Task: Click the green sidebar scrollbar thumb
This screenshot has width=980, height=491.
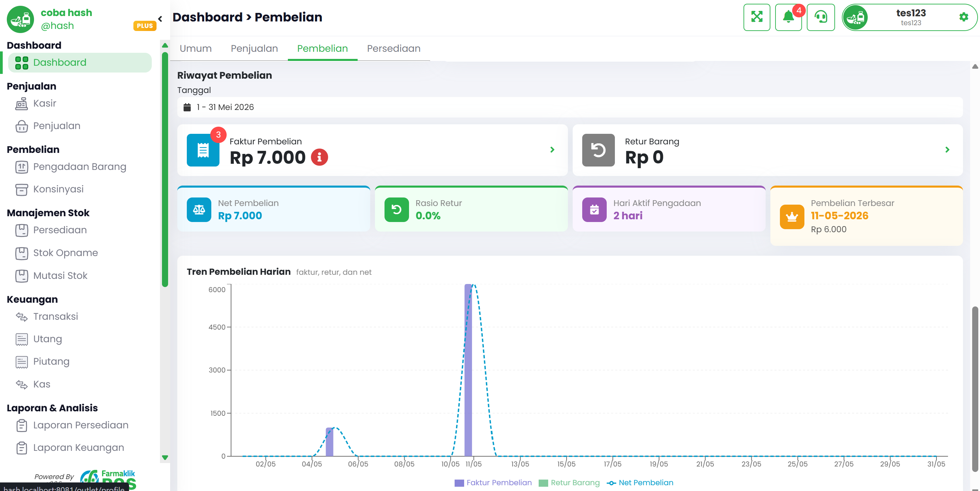Action: (x=165, y=169)
